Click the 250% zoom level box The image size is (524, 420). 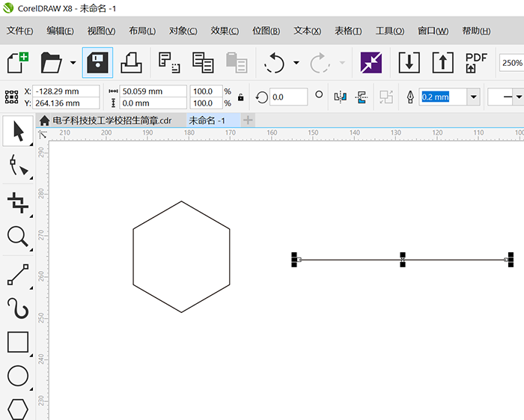511,63
